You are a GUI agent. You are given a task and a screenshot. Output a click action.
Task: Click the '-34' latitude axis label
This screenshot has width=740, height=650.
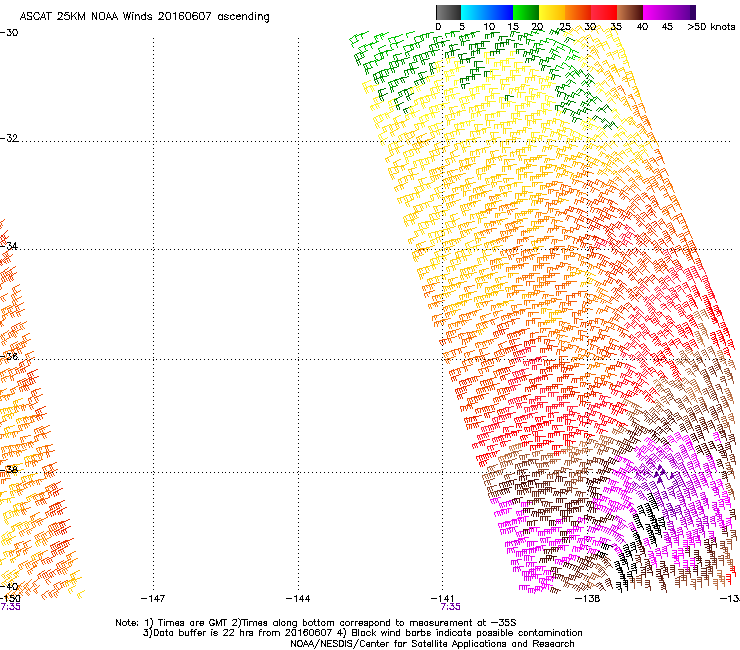[x=9, y=246]
